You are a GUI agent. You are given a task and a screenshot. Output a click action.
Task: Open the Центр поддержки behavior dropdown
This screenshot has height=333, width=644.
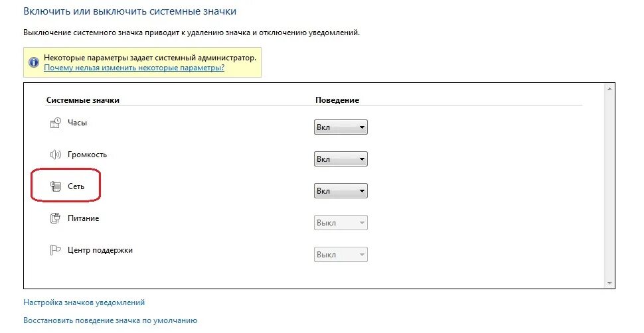tap(341, 255)
